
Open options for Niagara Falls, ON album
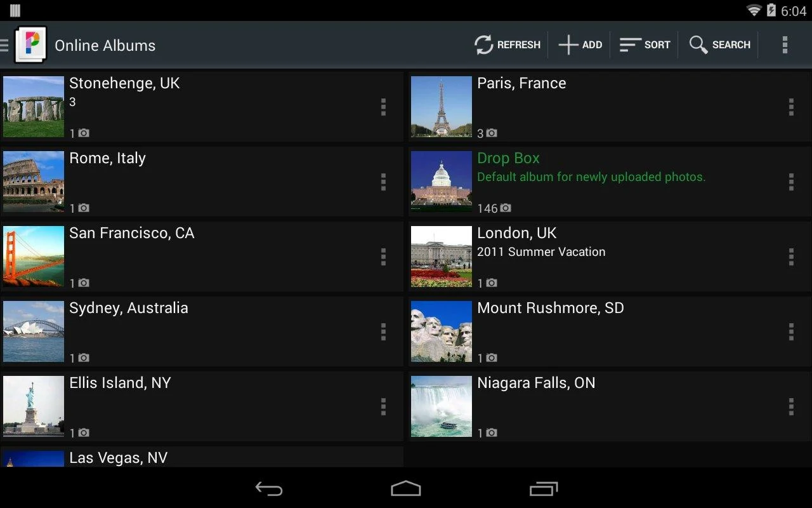pos(792,406)
